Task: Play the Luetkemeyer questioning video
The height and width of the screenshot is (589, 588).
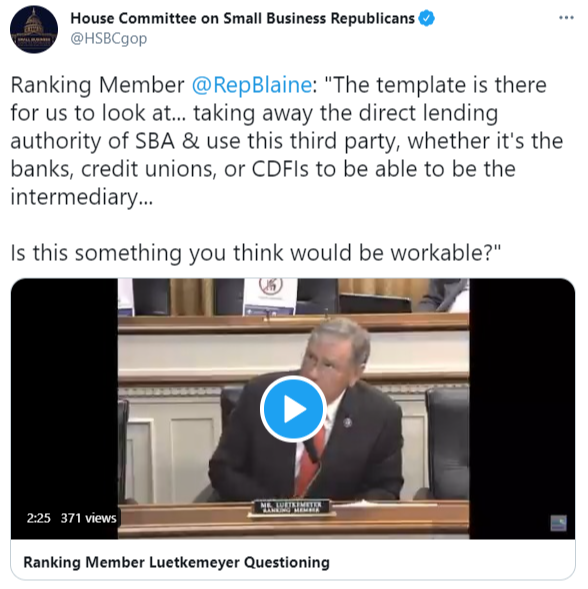Action: tap(293, 409)
